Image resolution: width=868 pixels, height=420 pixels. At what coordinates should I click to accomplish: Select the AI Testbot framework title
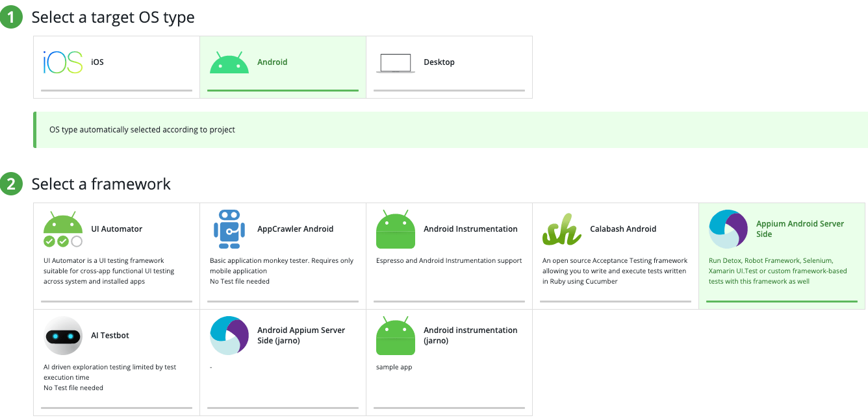click(110, 336)
